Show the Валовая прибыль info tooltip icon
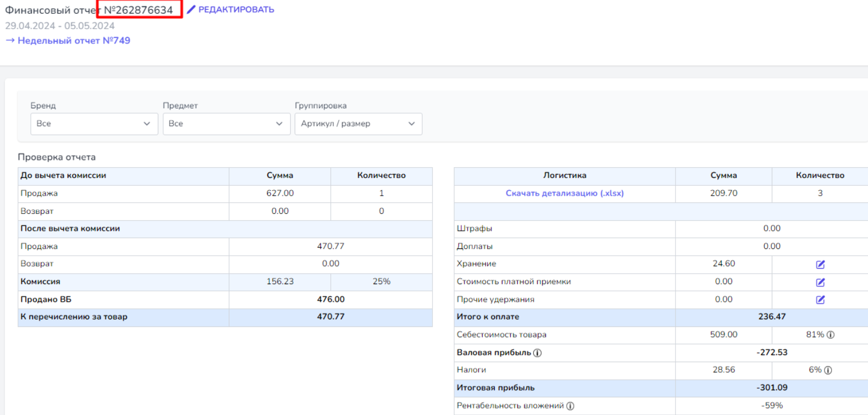This screenshot has height=415, width=868. pos(538,353)
